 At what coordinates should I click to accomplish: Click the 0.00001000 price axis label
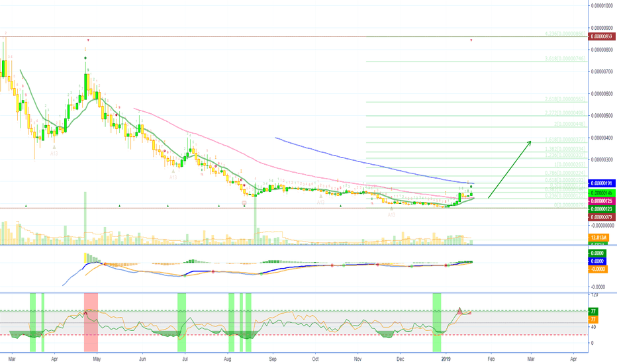coord(602,5)
